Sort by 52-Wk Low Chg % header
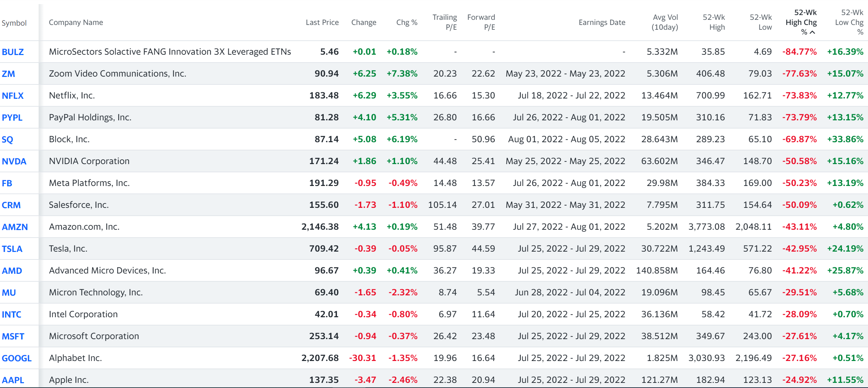Viewport: 868px width, 388px height. click(x=849, y=22)
